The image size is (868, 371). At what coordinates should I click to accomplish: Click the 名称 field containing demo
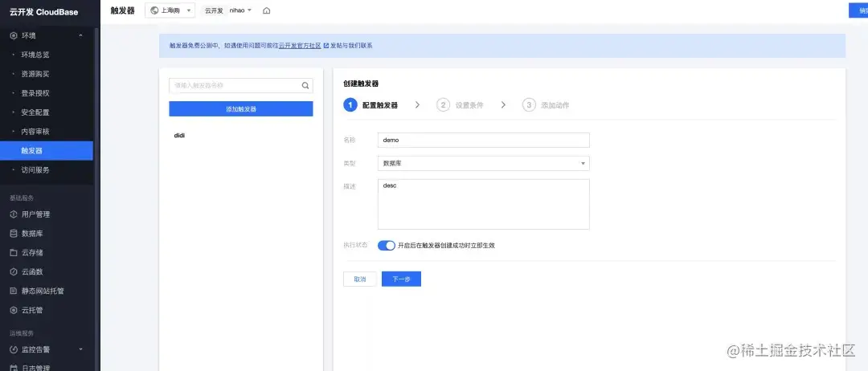point(483,140)
